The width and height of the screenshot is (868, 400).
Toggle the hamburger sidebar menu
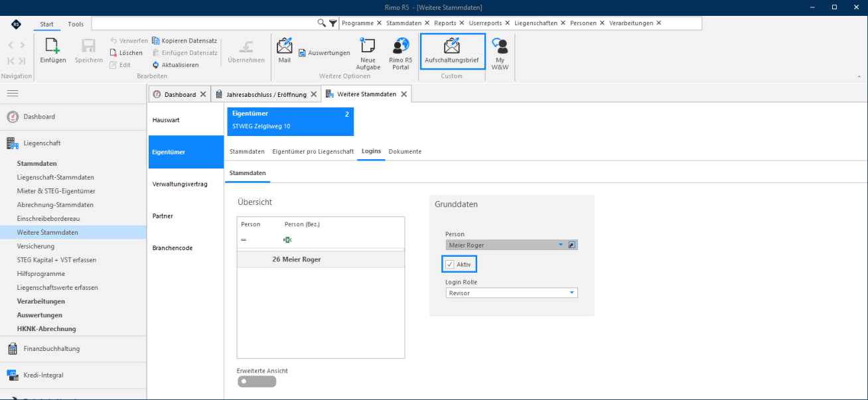click(x=13, y=94)
